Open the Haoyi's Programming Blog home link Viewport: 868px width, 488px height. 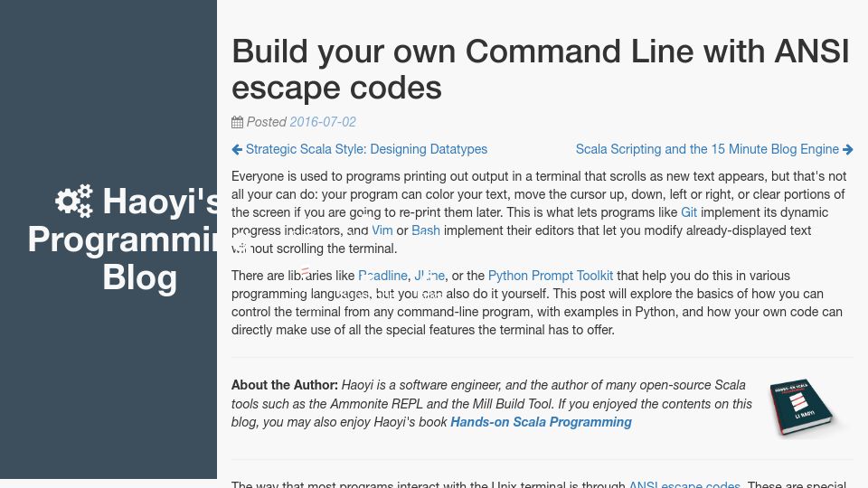123,239
